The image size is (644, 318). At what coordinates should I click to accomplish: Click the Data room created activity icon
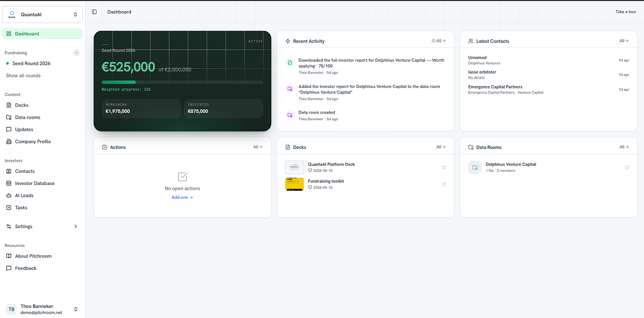pos(290,115)
